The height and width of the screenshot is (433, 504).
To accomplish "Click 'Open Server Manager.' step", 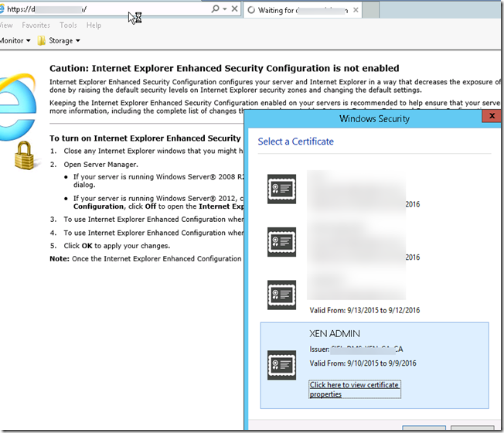I will pyautogui.click(x=101, y=165).
